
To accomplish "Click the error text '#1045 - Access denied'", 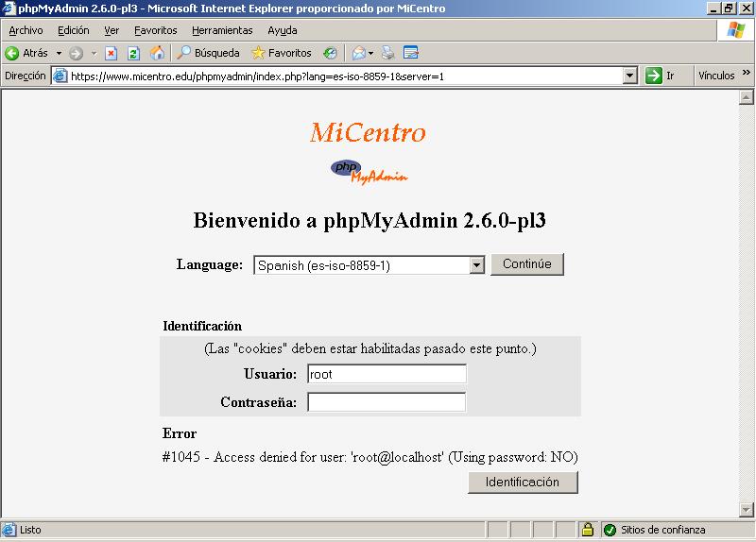I will click(369, 457).
